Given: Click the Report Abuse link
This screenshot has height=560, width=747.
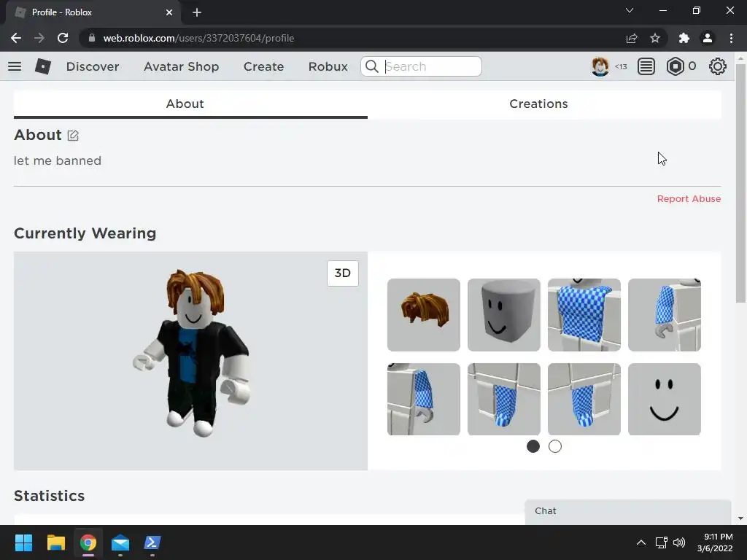Looking at the screenshot, I should (689, 198).
